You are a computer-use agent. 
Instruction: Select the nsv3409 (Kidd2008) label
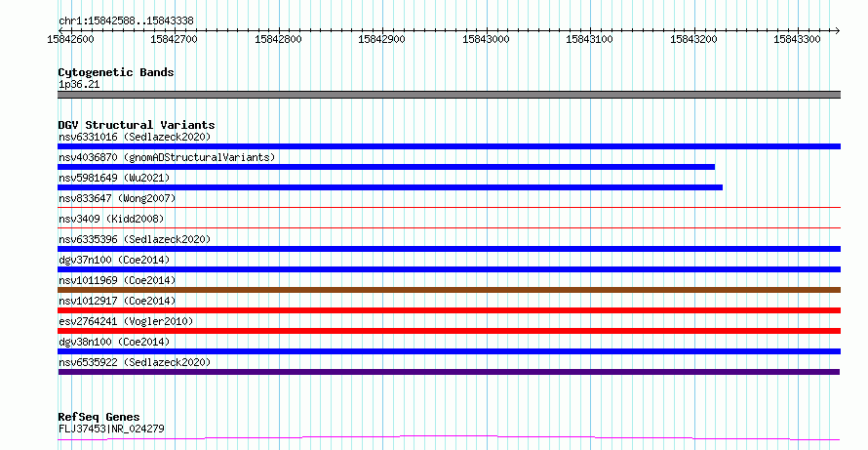pyautogui.click(x=111, y=219)
